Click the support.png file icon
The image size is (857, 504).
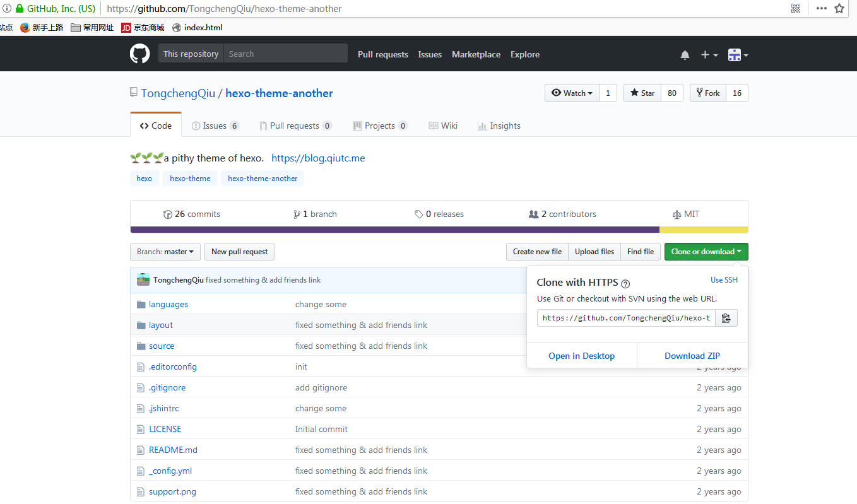tap(141, 491)
